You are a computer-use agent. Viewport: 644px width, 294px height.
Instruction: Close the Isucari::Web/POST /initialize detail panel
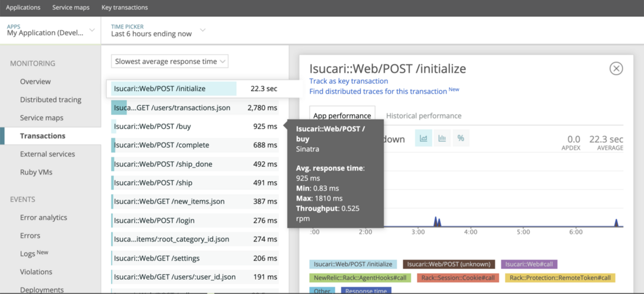(x=616, y=68)
